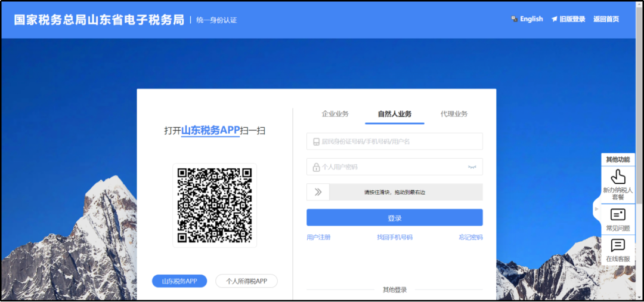
Task: Go back via 返回首页 link
Action: pos(606,19)
